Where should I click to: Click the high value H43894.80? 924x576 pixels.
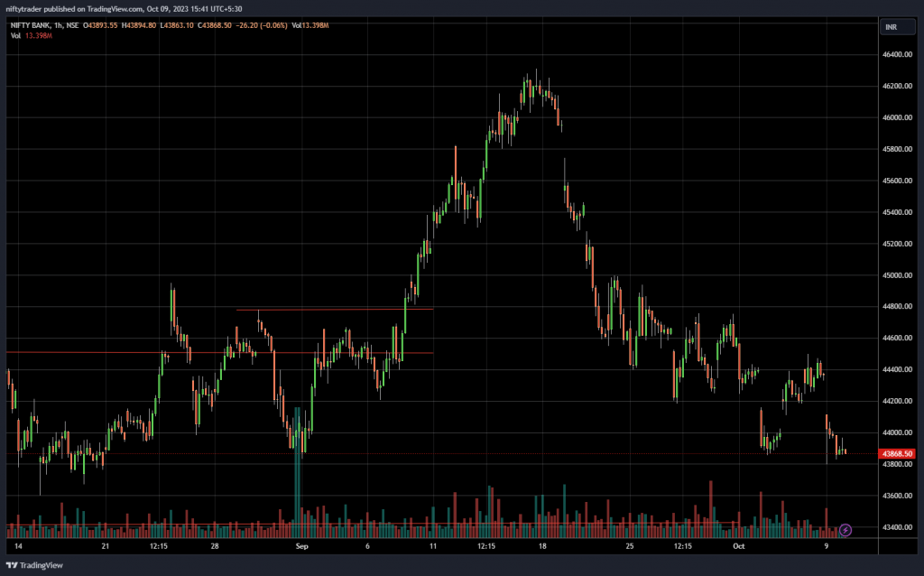(x=138, y=25)
